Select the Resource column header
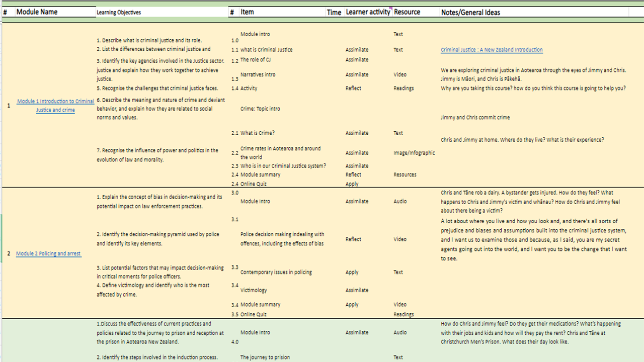Image resolution: width=644 pixels, height=362 pixels. [x=407, y=12]
